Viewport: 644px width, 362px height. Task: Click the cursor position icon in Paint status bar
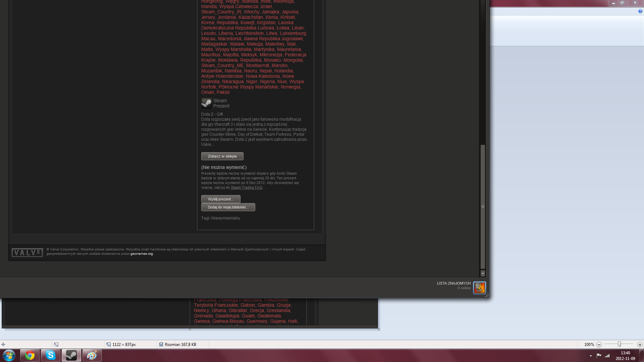coord(3,345)
